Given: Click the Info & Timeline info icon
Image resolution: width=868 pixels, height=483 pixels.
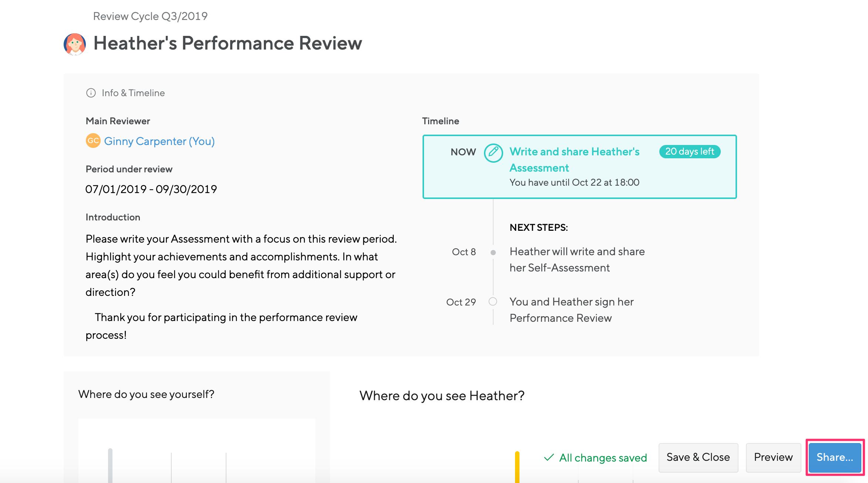Looking at the screenshot, I should (91, 93).
